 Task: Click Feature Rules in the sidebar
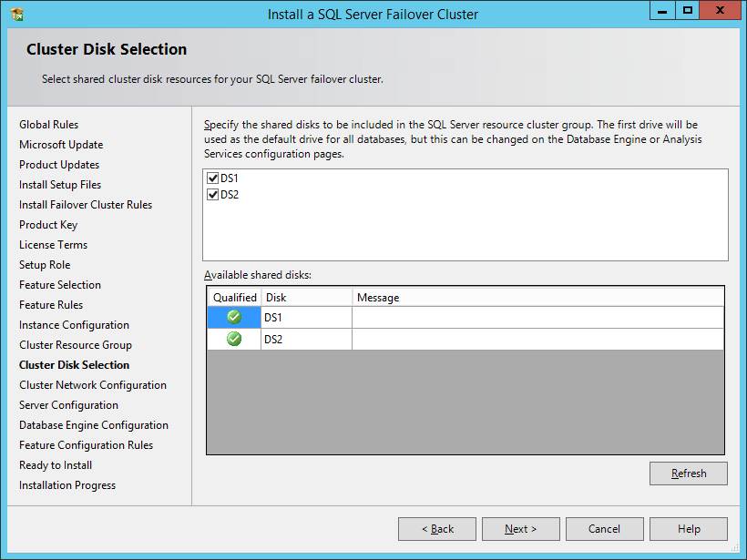point(51,304)
